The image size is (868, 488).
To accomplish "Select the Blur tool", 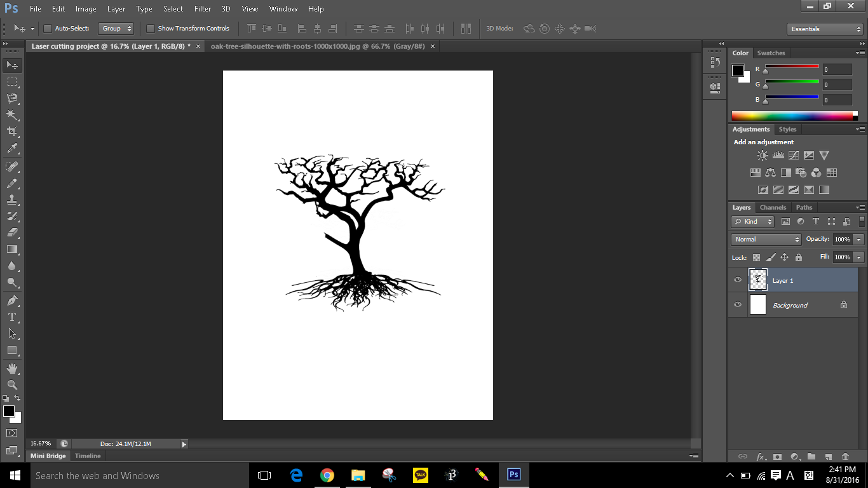I will (x=12, y=266).
